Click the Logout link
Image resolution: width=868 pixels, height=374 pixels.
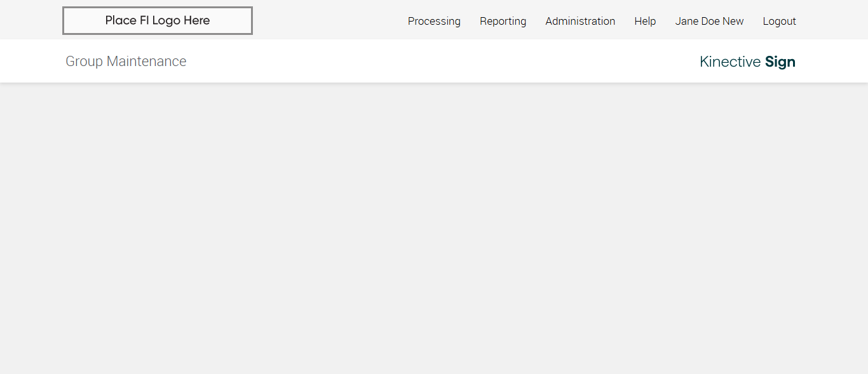pos(779,21)
